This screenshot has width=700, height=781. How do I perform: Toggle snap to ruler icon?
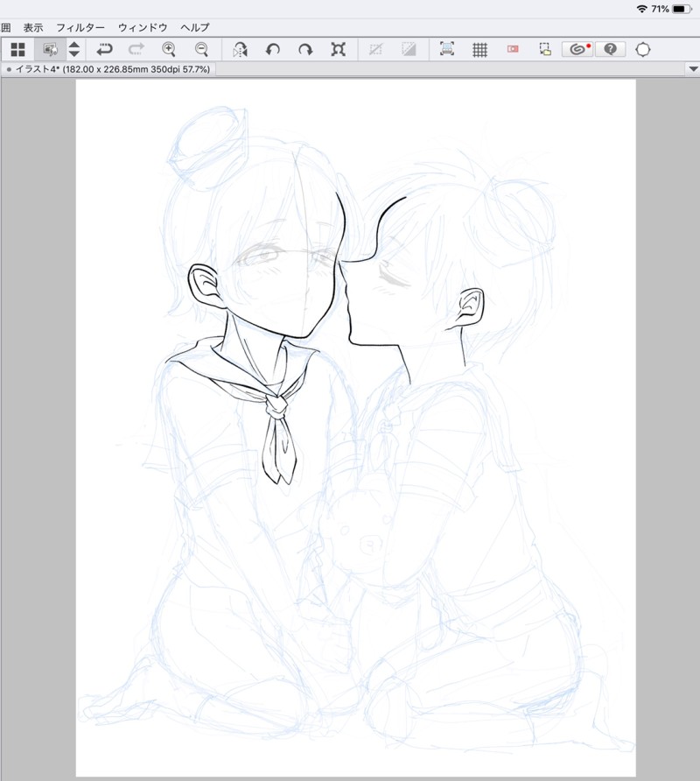click(447, 49)
